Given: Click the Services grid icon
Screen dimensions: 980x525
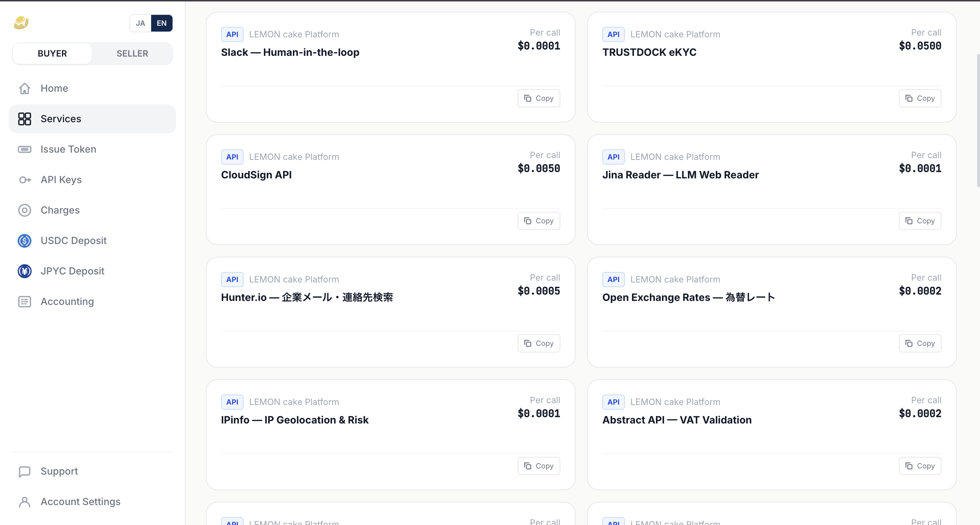Looking at the screenshot, I should [25, 119].
